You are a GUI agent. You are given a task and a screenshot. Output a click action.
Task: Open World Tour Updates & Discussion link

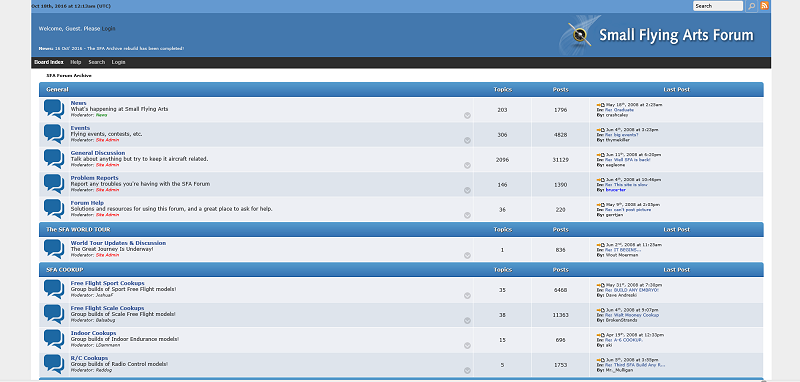[118, 243]
